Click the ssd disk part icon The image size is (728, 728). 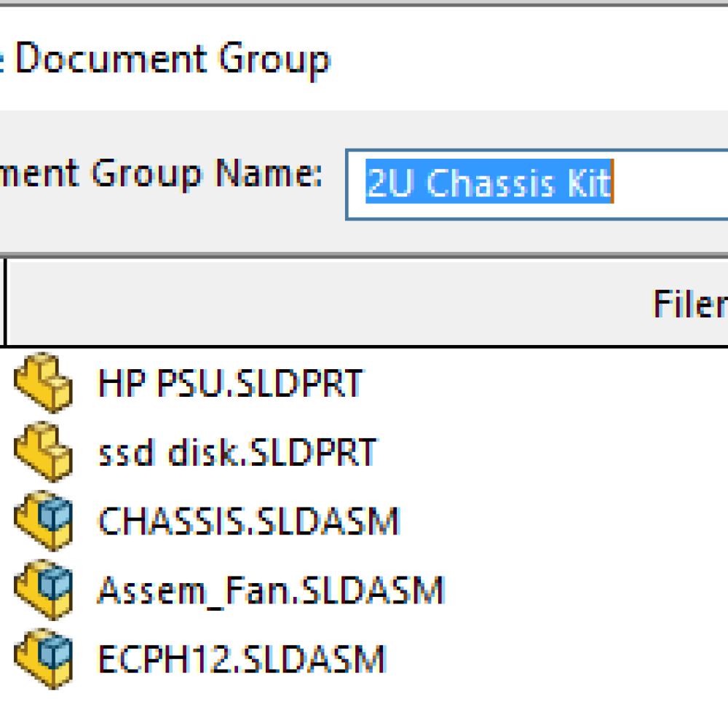coord(43,451)
